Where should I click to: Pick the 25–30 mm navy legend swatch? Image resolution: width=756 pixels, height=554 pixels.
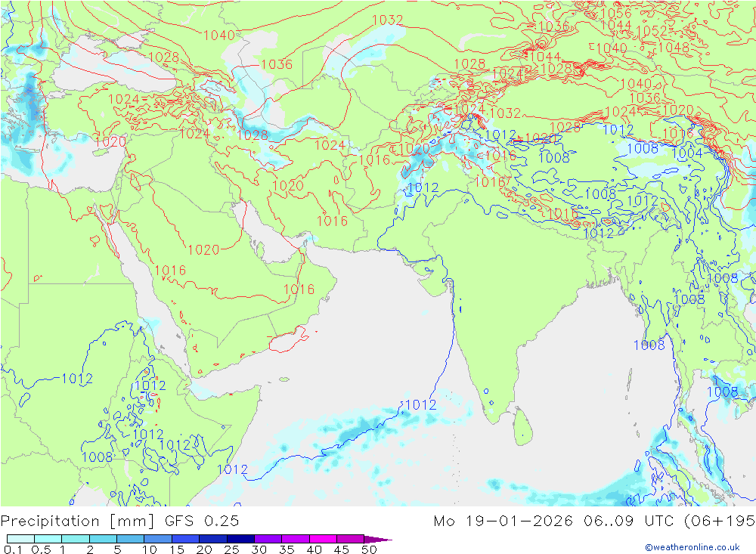pyautogui.click(x=240, y=539)
